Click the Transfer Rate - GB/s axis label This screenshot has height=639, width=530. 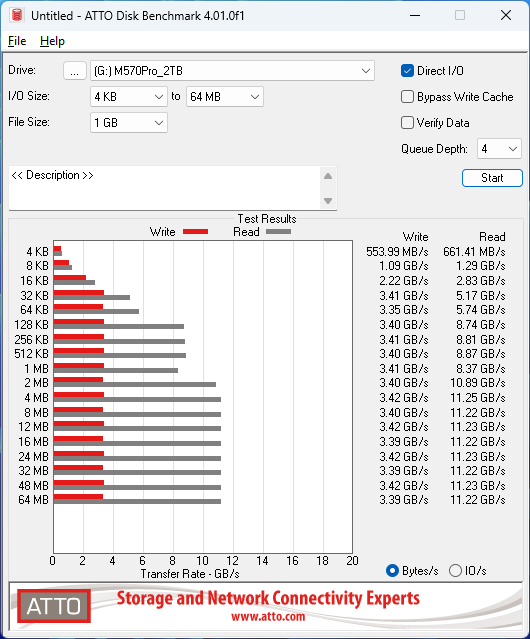(x=190, y=574)
